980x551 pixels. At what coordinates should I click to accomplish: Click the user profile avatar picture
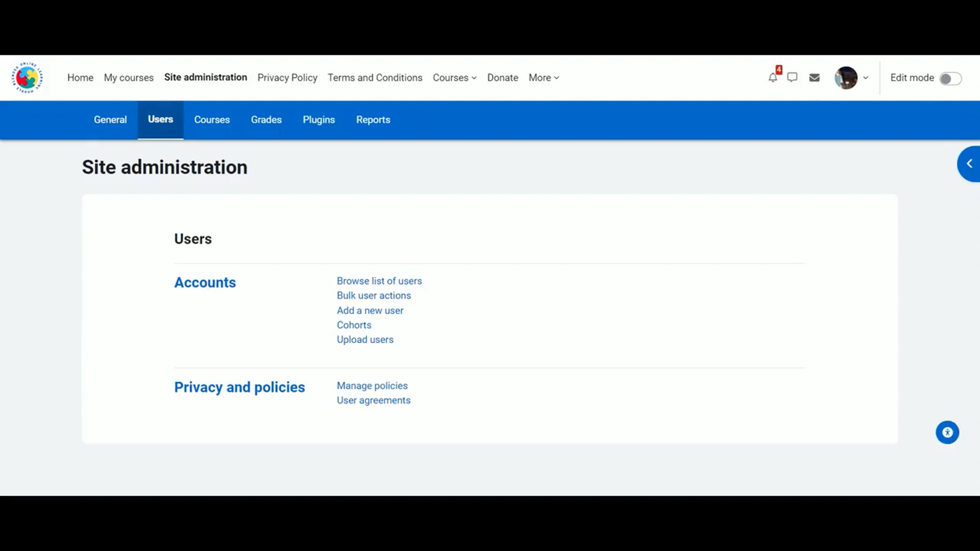click(x=846, y=78)
